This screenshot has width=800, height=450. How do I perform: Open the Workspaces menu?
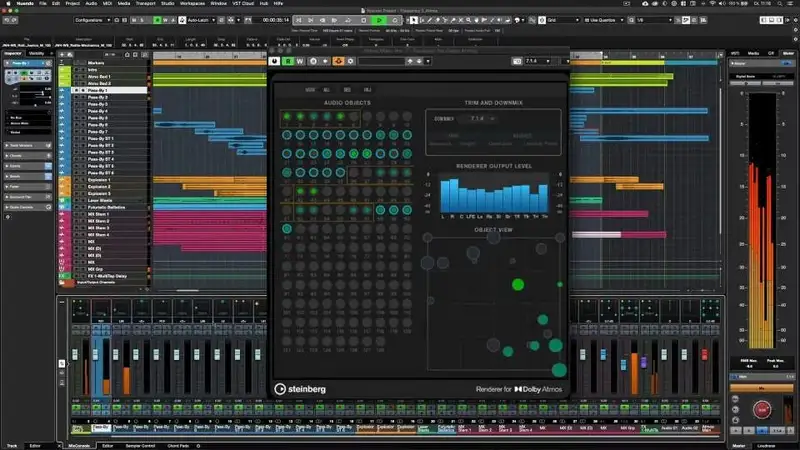coord(192,3)
